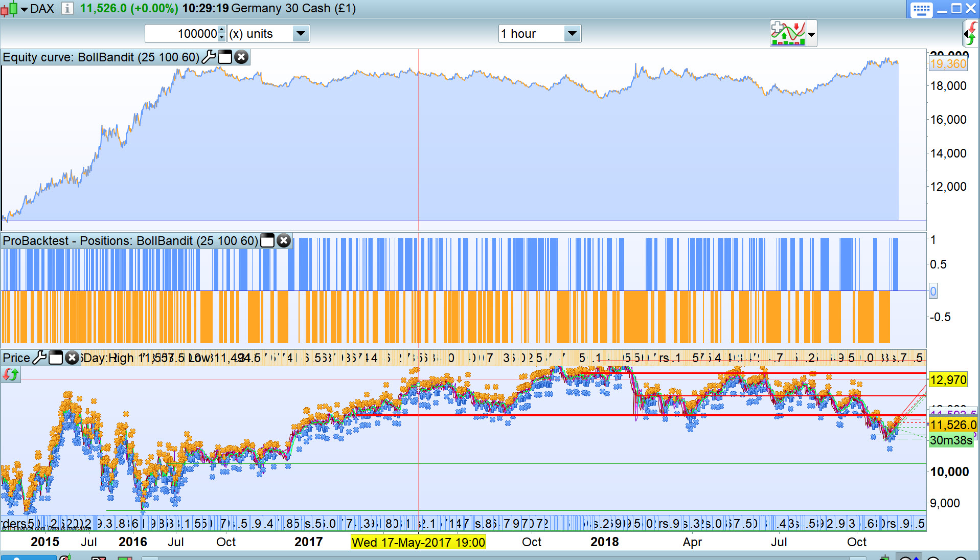Click the 12,970 price level label
Viewport: 980px width, 560px height.
(x=948, y=379)
